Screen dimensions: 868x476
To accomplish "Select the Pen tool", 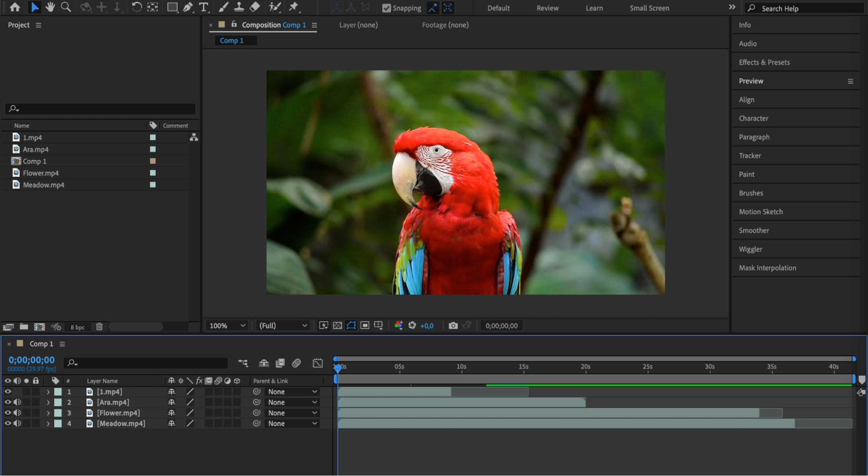I will pos(188,7).
